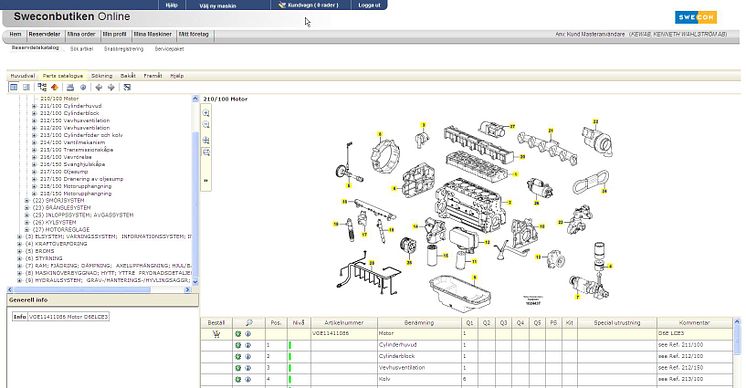Click the tree-and-table layout view icon
The image size is (746, 388).
[14, 87]
